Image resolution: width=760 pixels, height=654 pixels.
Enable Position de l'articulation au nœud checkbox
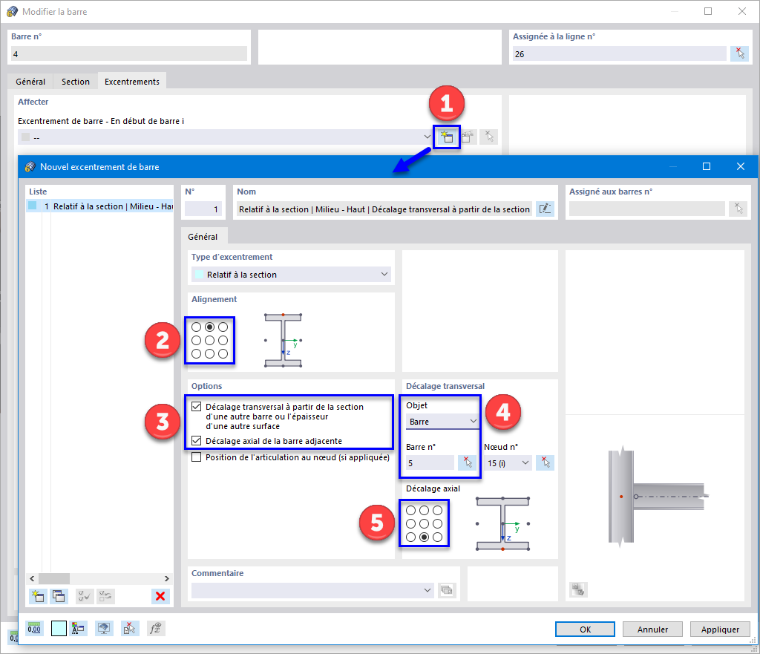coord(196,457)
